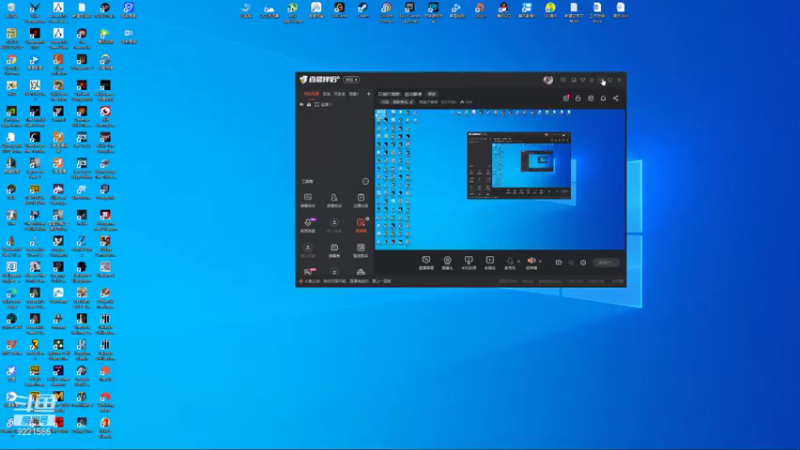The image size is (800, 450).
Task: Open the person-silhouette toolbox tool
Action: pyautogui.click(x=334, y=199)
